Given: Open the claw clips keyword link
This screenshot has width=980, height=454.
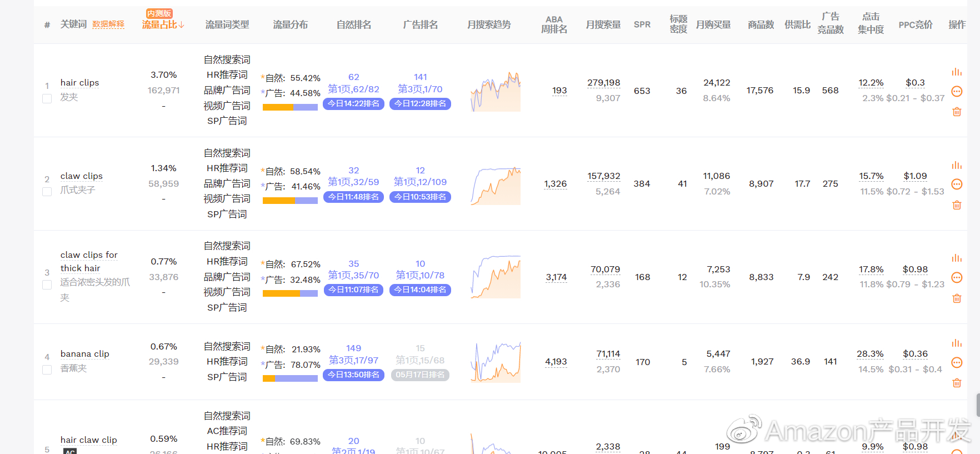Looking at the screenshot, I should click(82, 176).
